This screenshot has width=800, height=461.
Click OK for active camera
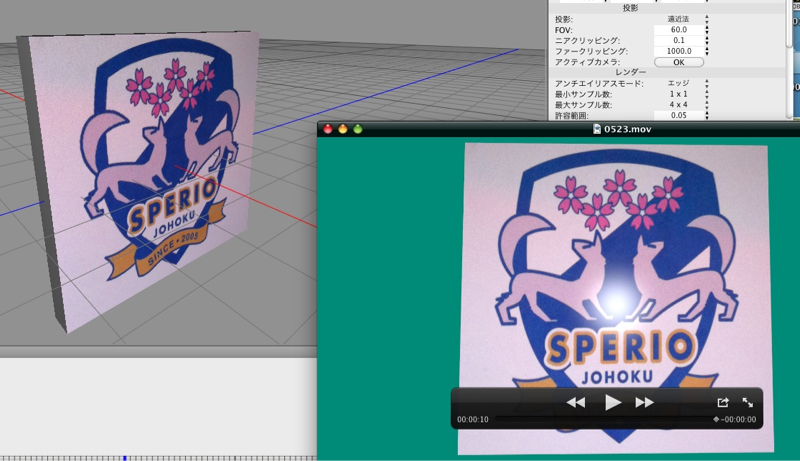[679, 62]
